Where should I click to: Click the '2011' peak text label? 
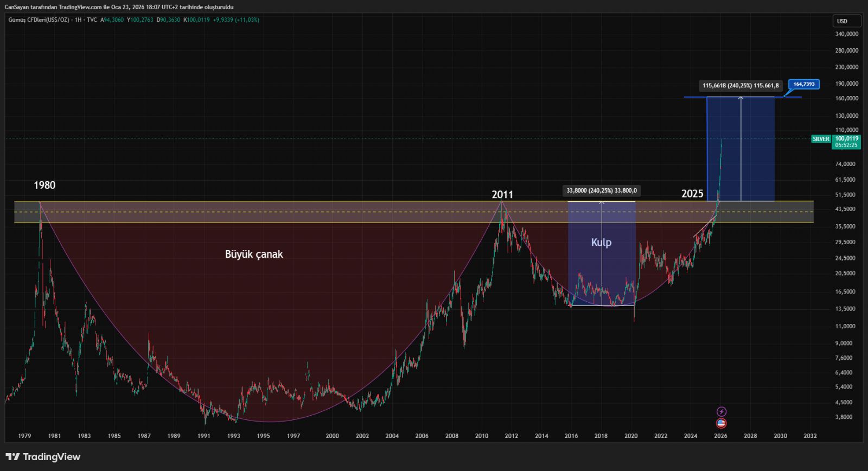point(502,194)
